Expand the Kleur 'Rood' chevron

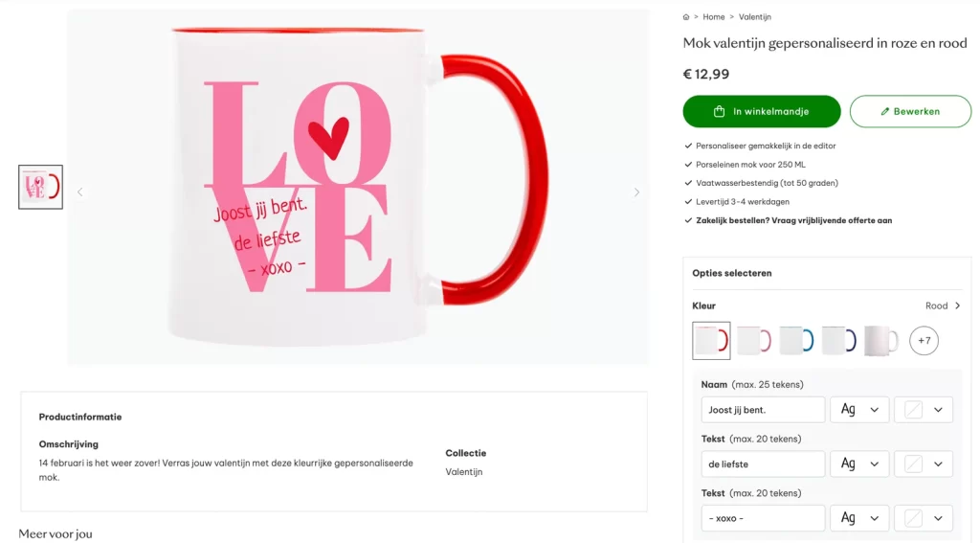coord(957,306)
